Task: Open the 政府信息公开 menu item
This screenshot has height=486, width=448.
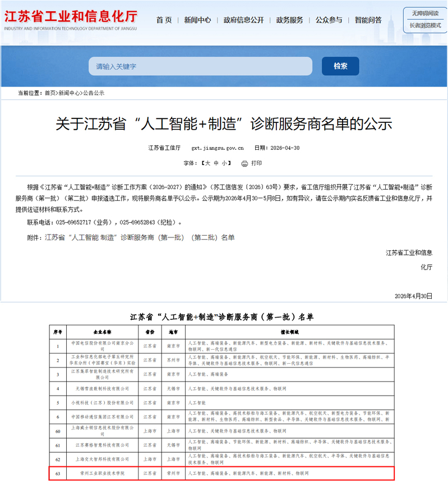Action: [x=244, y=20]
